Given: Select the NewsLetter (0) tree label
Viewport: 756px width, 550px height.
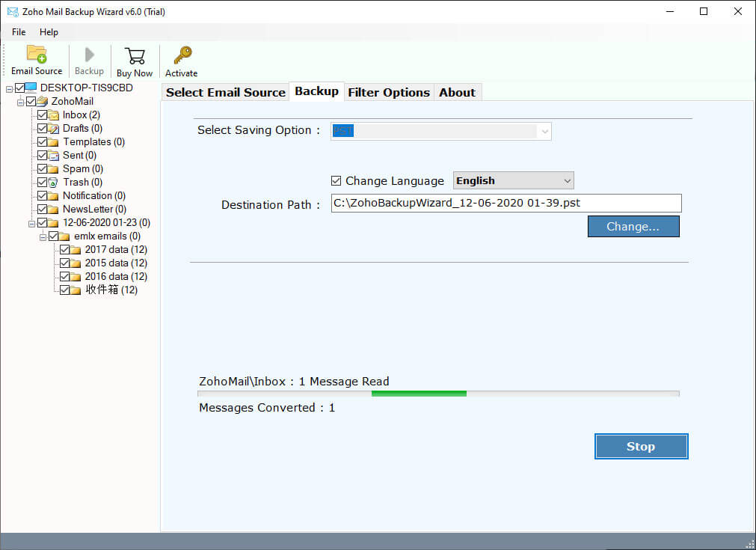Looking at the screenshot, I should pos(94,210).
